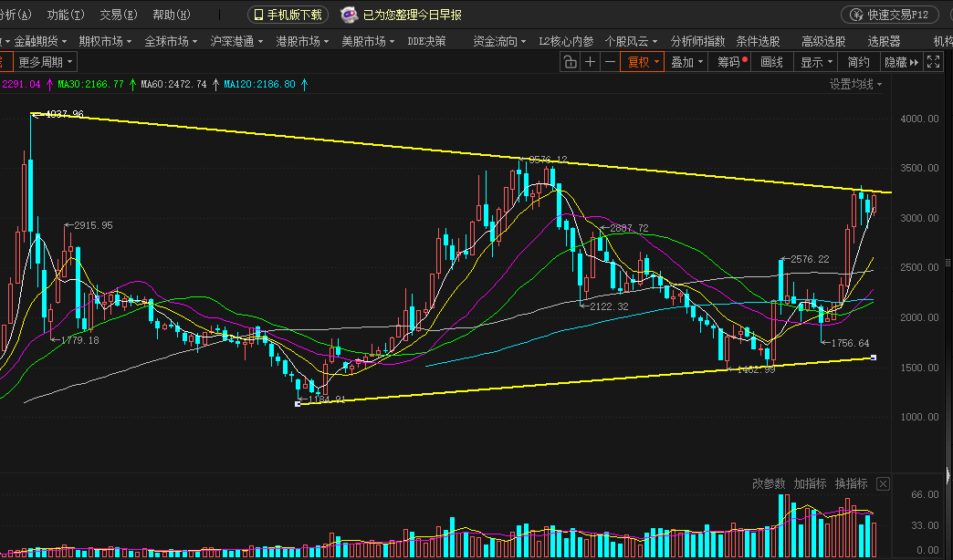Click the 2915.95 price label

(93, 225)
